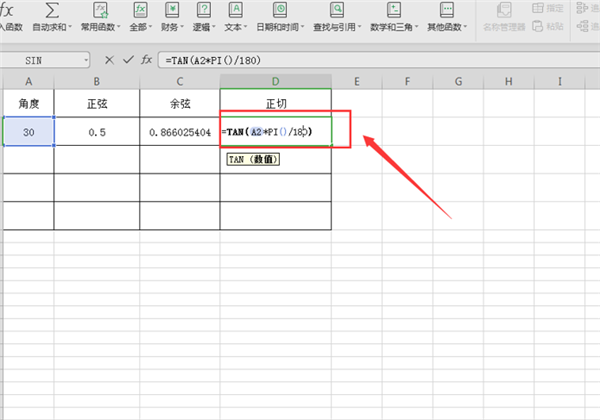
Task: Select column F header
Action: coord(407,81)
